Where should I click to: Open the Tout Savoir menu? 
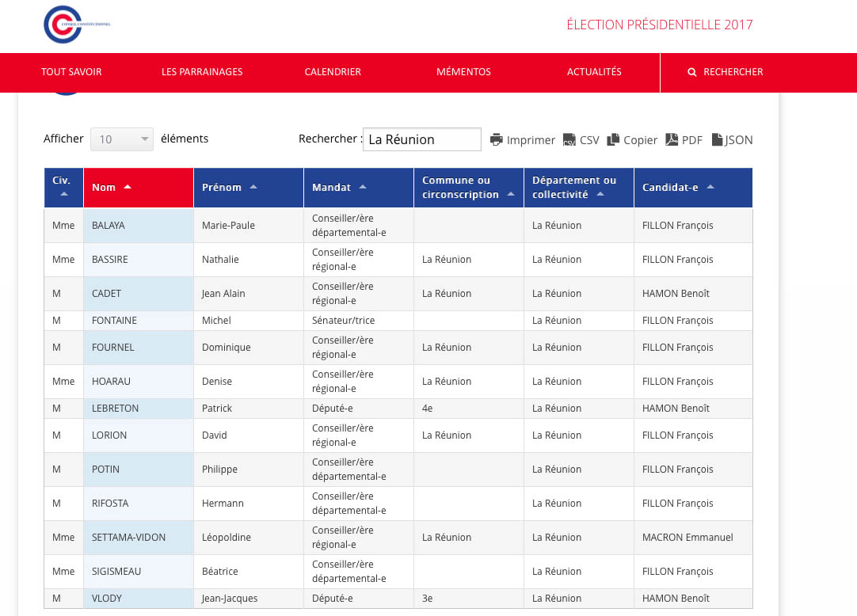[71, 72]
